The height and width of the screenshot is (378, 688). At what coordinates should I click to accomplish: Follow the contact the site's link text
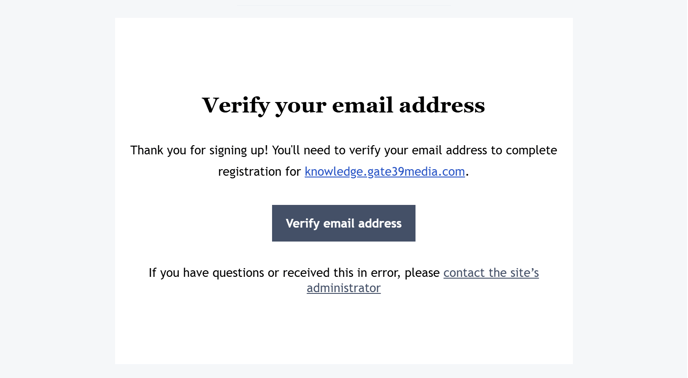[491, 273]
